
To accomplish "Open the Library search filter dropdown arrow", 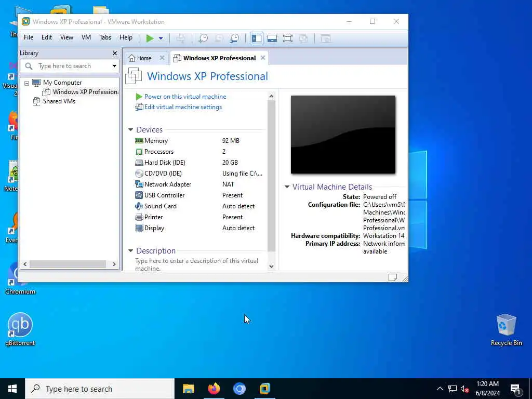I will 114,66.
